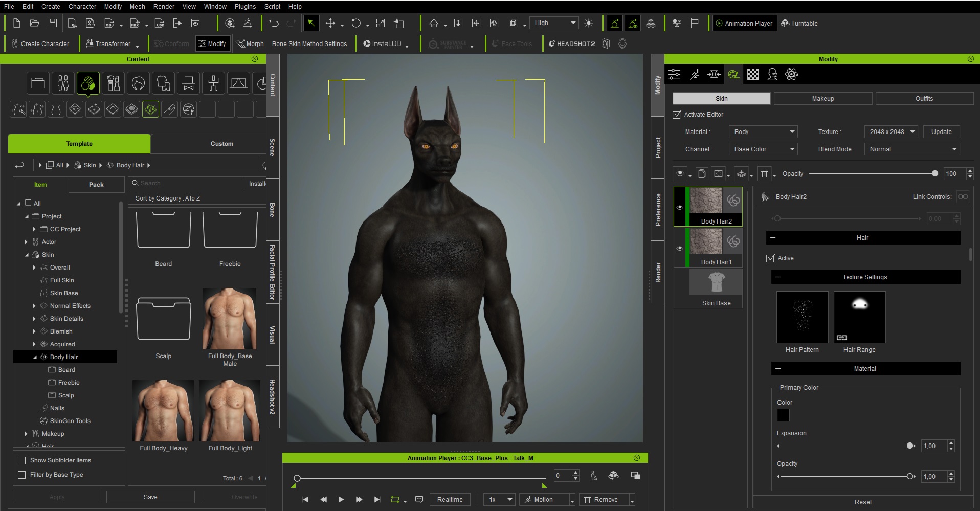
Task: Open the Character menu
Action: tap(82, 7)
